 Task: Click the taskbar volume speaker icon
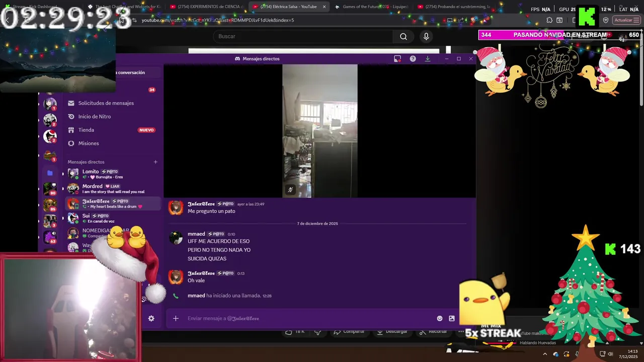click(610, 354)
